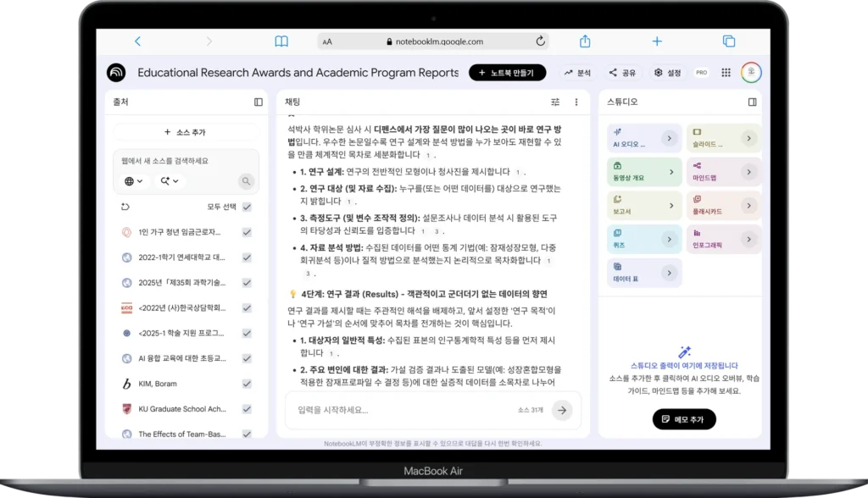Click the PRO badge
This screenshot has width=868, height=498.
coord(701,73)
